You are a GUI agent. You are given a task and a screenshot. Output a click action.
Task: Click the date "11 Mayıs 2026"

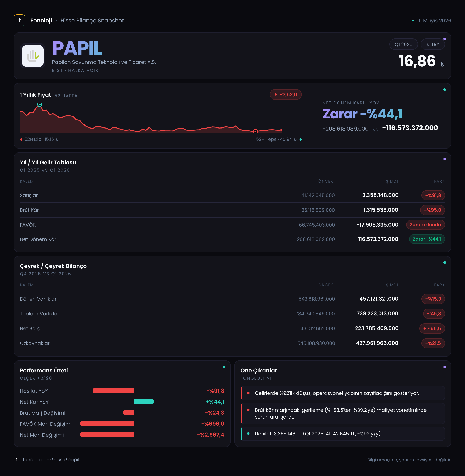click(435, 21)
